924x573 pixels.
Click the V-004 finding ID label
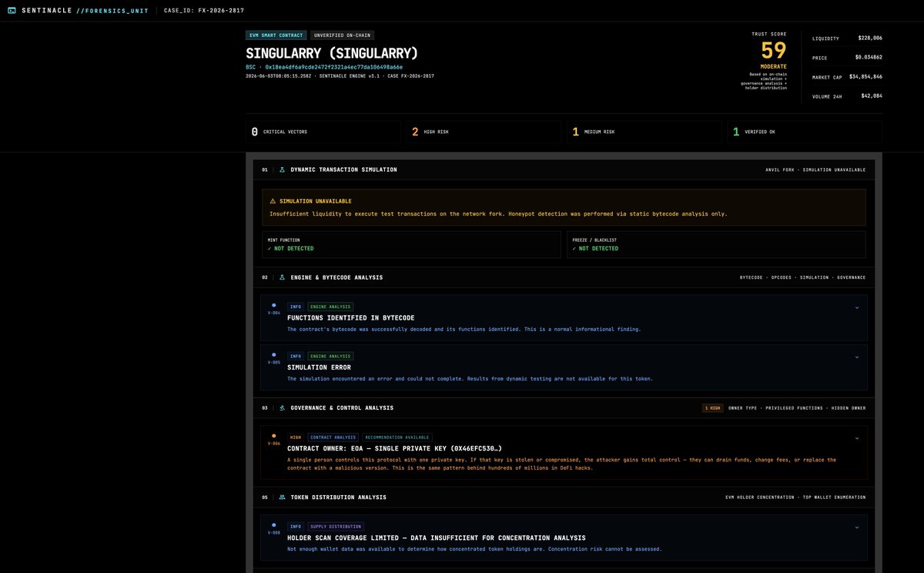point(273,313)
